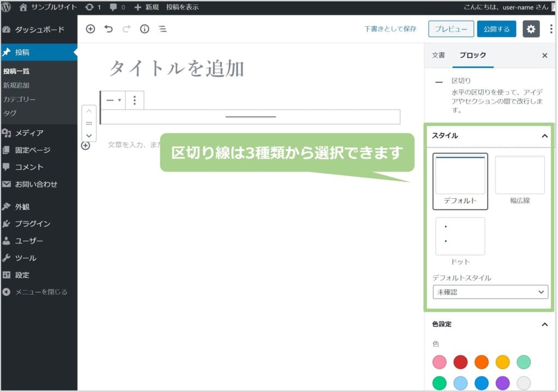This screenshot has height=392, width=558.
Task: Open the more tools vertical ellipsis menu
Action: (551, 29)
